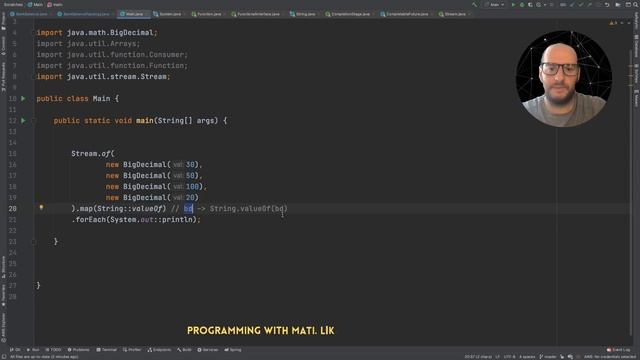Click 'import java.util.stream.Stream;' line
The width and height of the screenshot is (640, 360).
(103, 76)
